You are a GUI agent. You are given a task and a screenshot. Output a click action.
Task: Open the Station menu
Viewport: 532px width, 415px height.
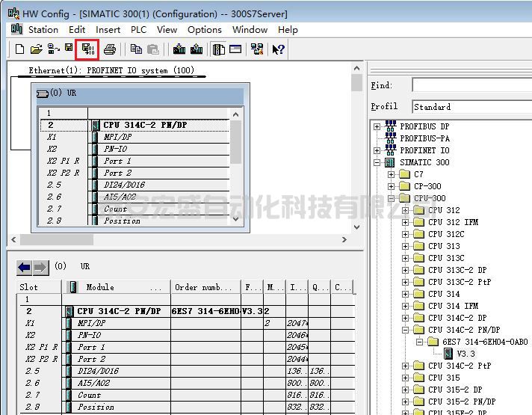[43, 30]
